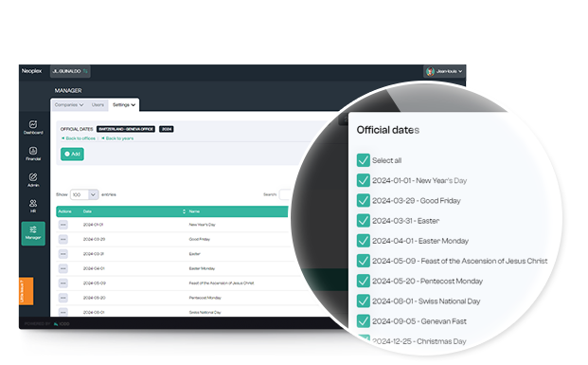Open actions menu for 2024-04-01 row
Screen dimensions: 588x365
(63, 268)
